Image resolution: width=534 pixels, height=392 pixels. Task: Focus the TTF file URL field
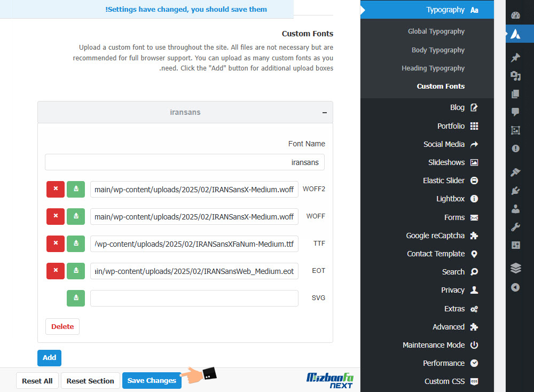pos(194,244)
